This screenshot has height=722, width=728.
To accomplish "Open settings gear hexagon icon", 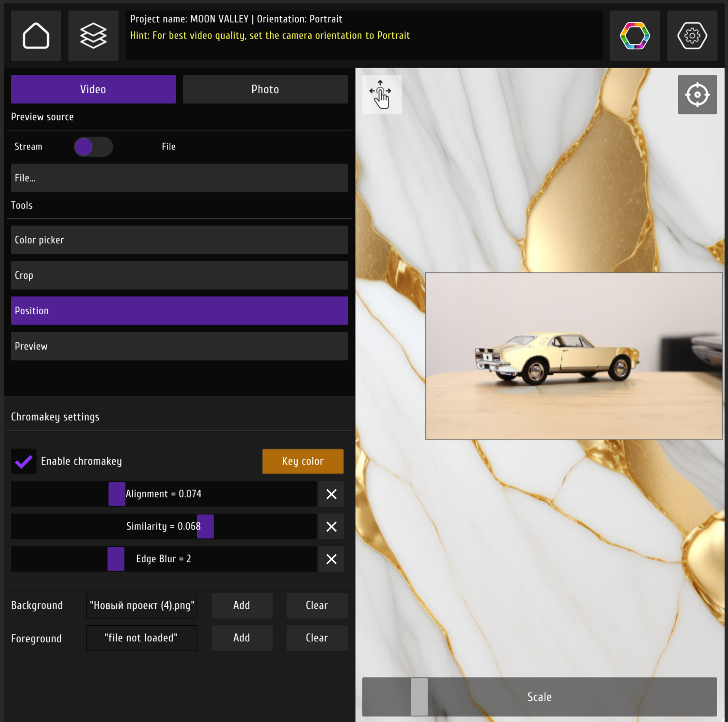I will [x=692, y=36].
